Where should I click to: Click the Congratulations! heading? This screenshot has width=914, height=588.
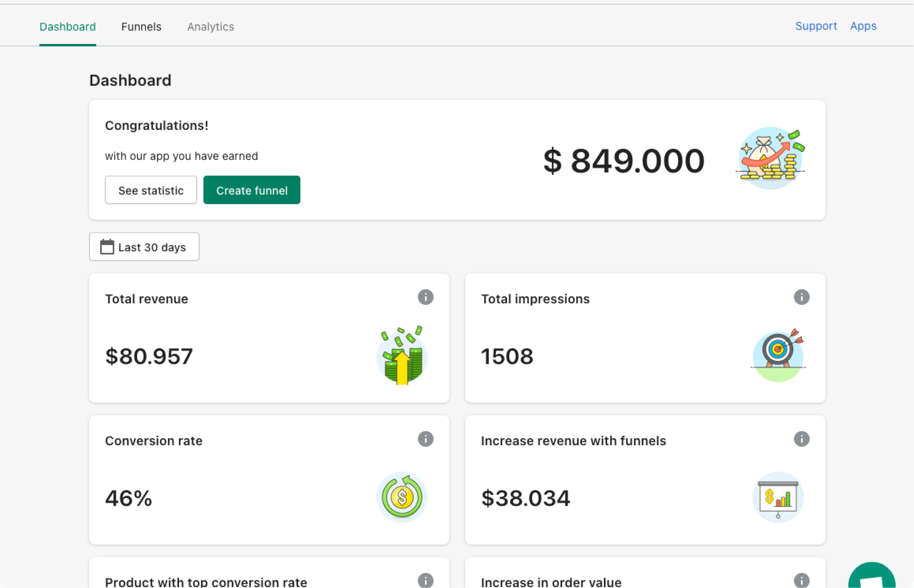click(x=157, y=125)
